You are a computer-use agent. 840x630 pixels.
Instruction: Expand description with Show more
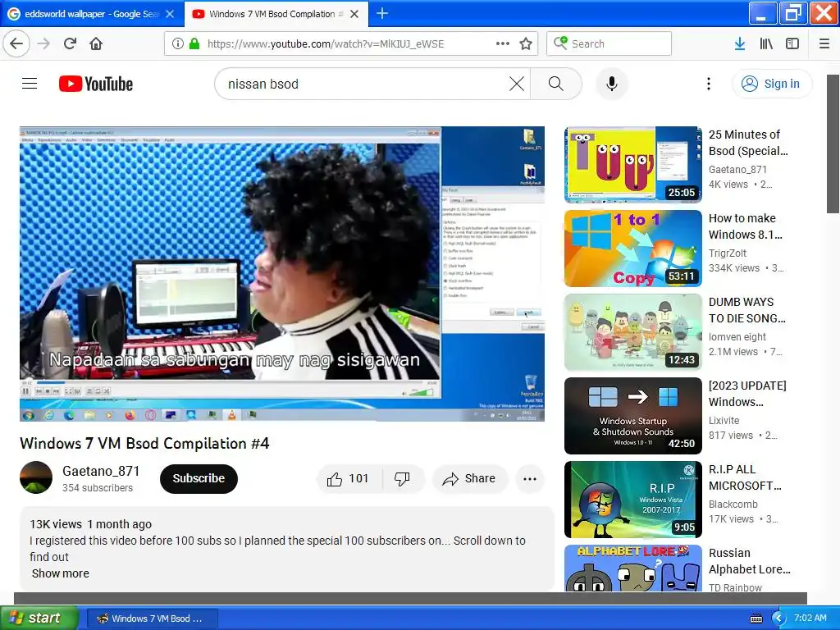click(x=61, y=573)
